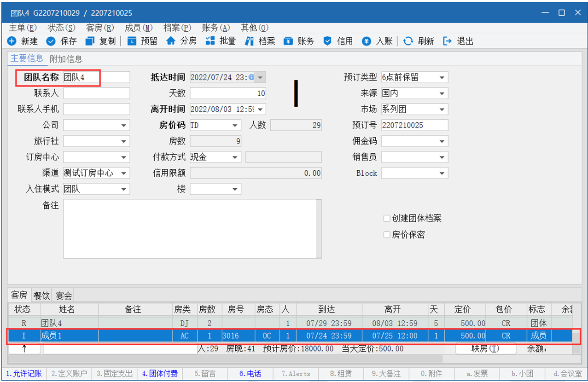Open the 档案(P) menu

pos(177,28)
